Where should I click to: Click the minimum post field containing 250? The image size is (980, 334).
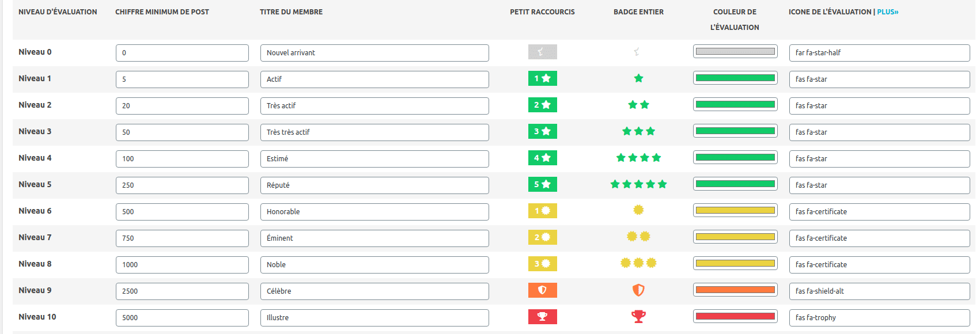(182, 185)
